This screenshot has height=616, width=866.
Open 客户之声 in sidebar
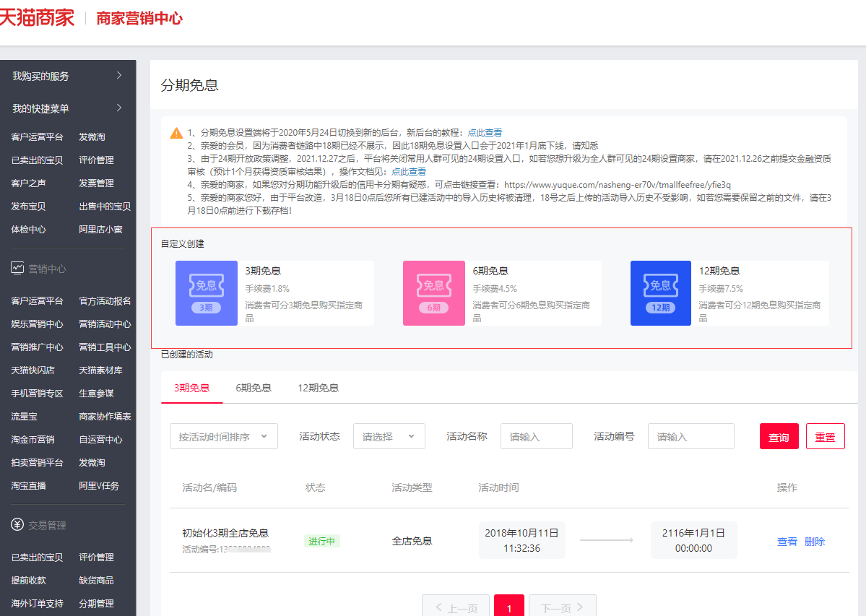(x=28, y=183)
